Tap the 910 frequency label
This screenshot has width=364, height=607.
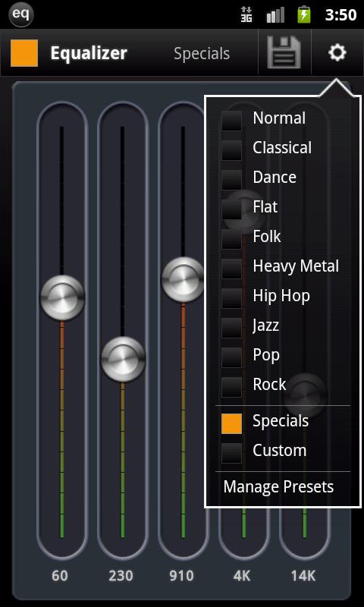tap(181, 576)
